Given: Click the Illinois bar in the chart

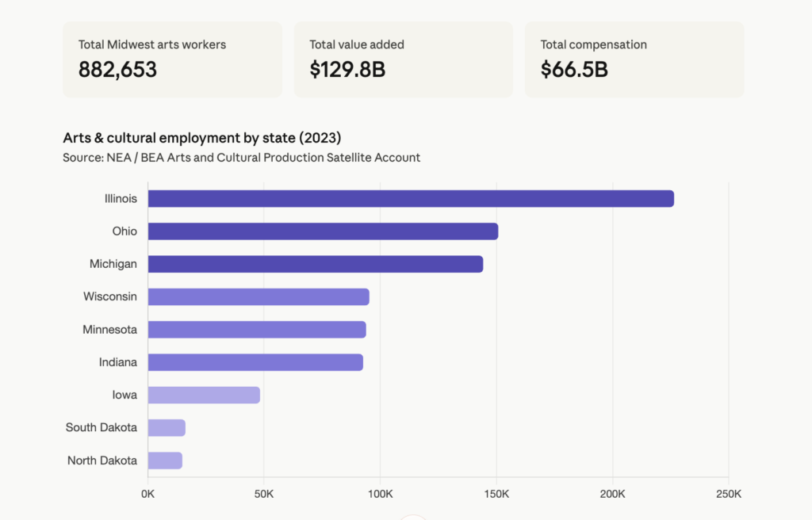Looking at the screenshot, I should tap(411, 199).
